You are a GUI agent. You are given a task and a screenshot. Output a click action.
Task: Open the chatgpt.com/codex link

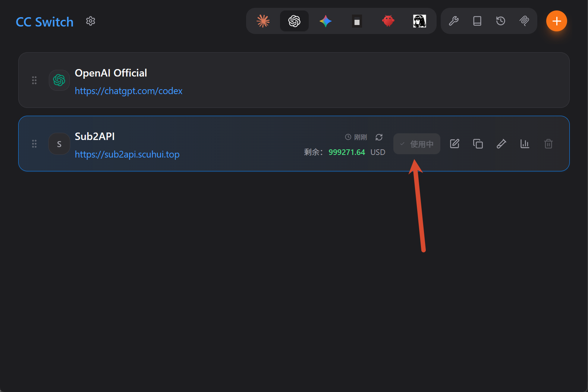pyautogui.click(x=129, y=91)
